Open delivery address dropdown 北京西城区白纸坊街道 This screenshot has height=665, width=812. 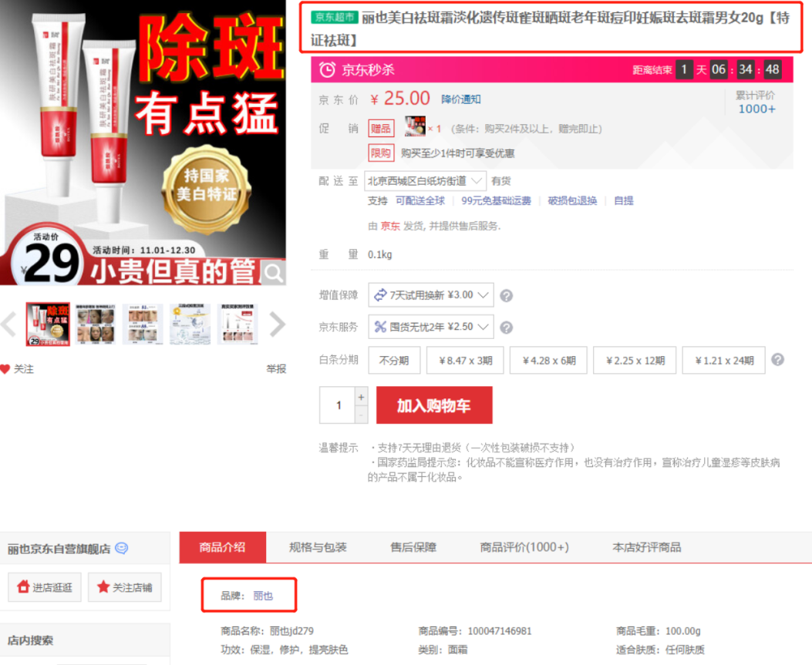(x=425, y=181)
